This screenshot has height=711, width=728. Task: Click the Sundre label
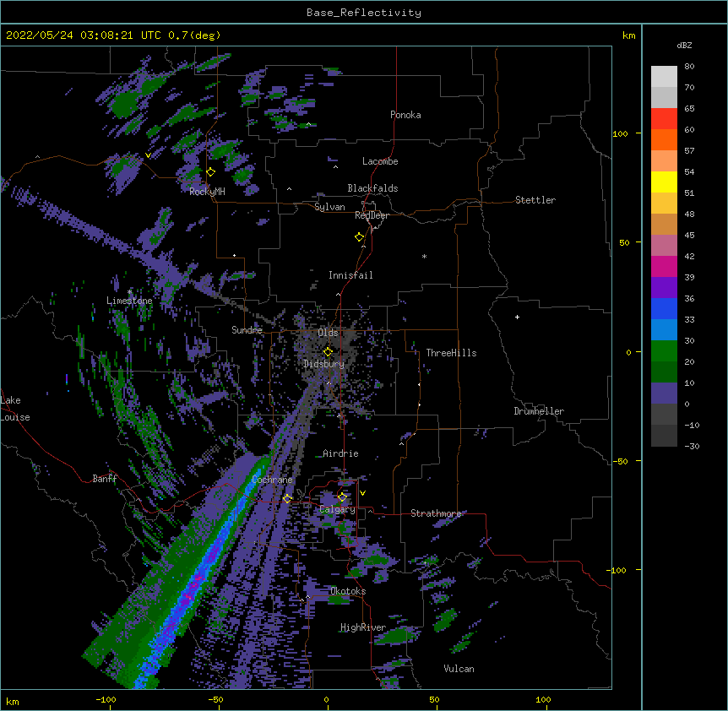(247, 330)
